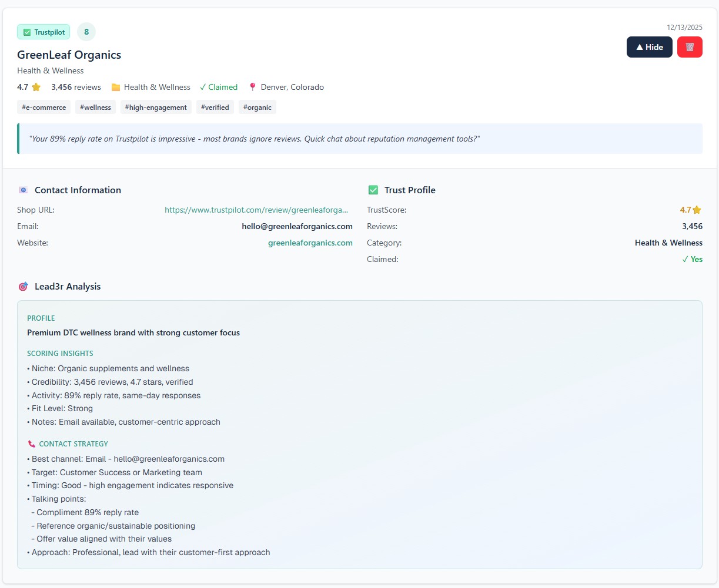Open the Trustpilot shop URL link
Viewport: 719px width, 588px height.
click(x=256, y=210)
